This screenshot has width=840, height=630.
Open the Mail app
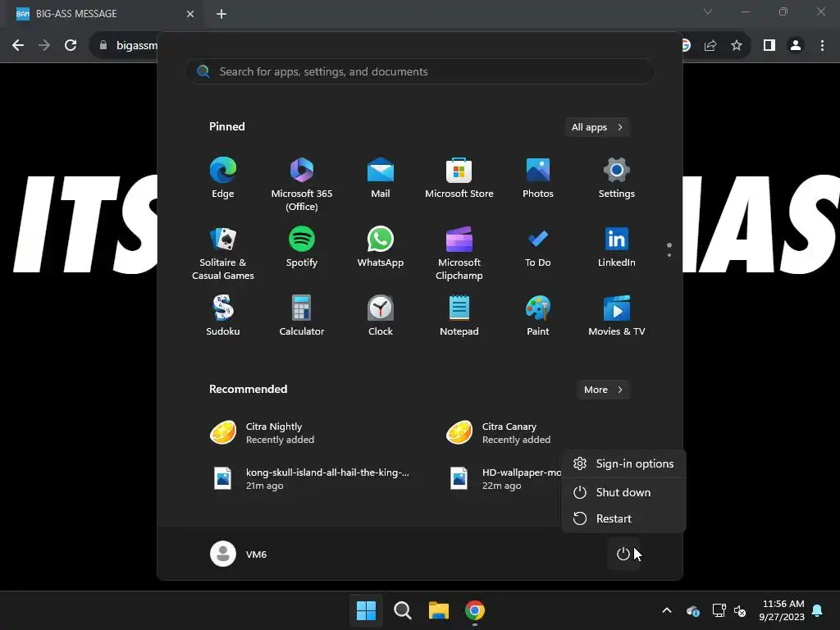click(381, 178)
